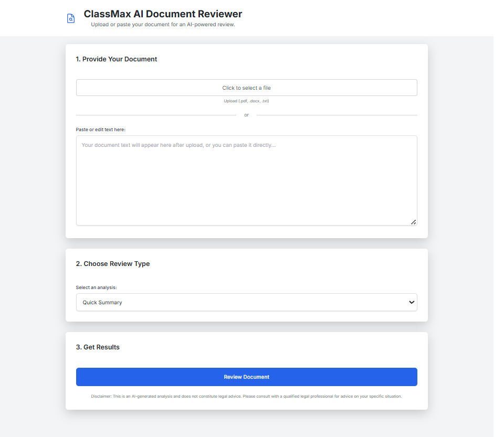
Task: Click the textarea resize handle corner
Action: pyautogui.click(x=413, y=222)
